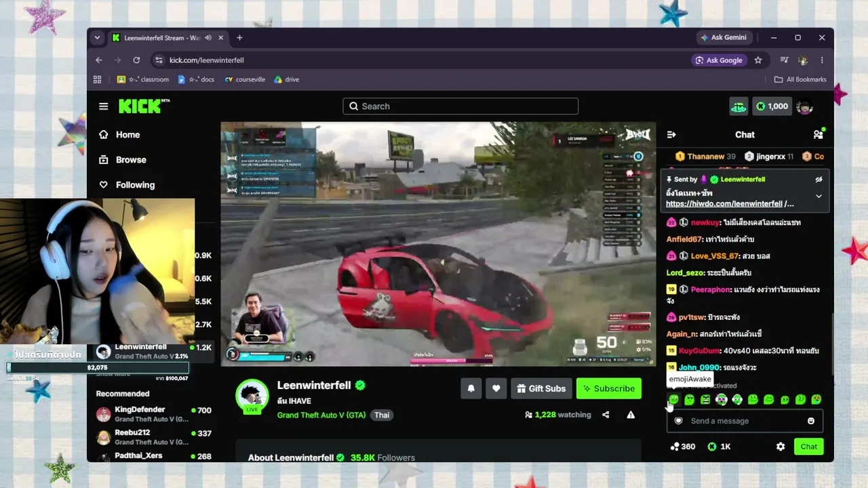Click the streamer avatar with LIVE badge
The image size is (868, 488).
coord(252,396)
